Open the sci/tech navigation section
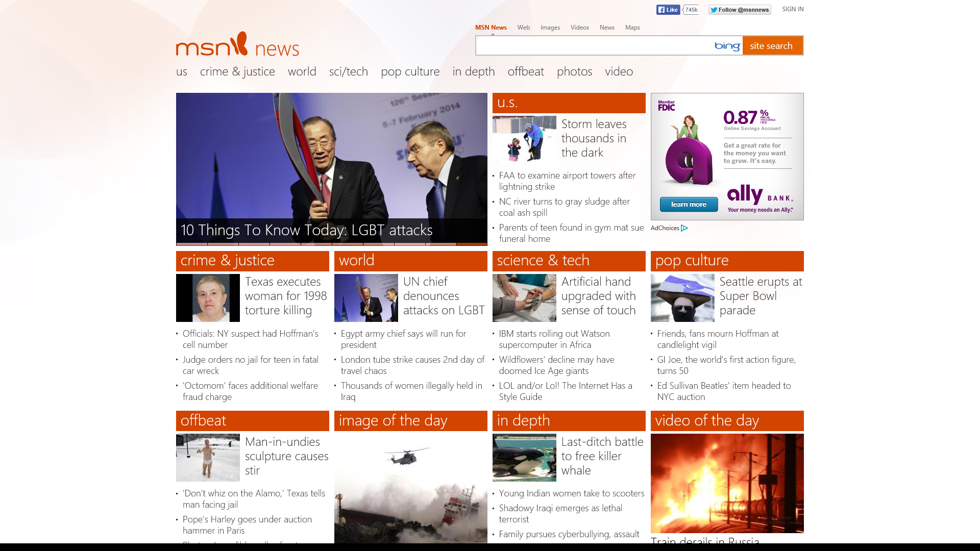980x551 pixels. (348, 71)
